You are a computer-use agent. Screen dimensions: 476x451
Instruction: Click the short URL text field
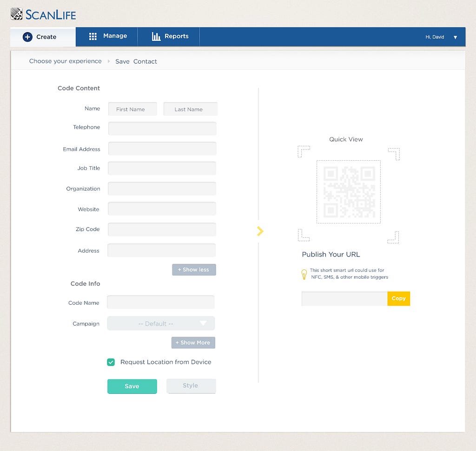tap(344, 299)
